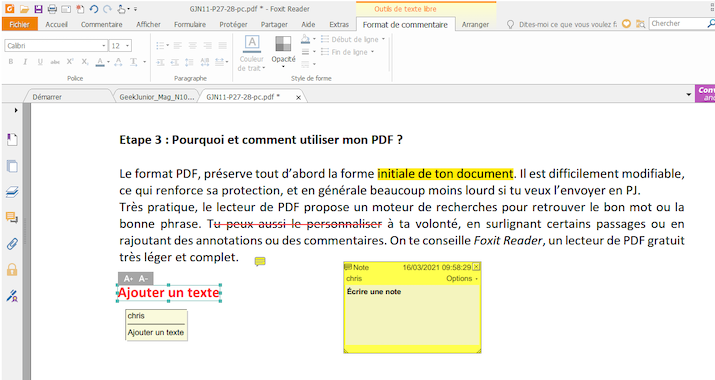Screen dimensions: 715x380
Task: Toggle Bold formatting
Action: (11, 62)
